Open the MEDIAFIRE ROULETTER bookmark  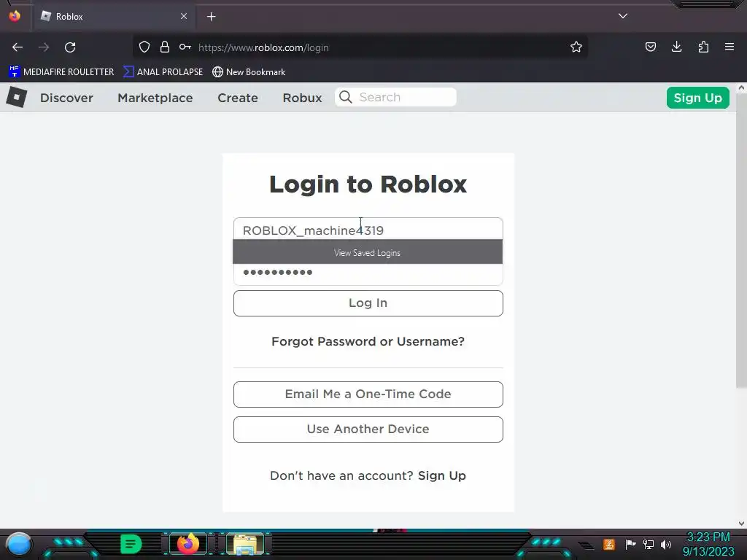61,72
